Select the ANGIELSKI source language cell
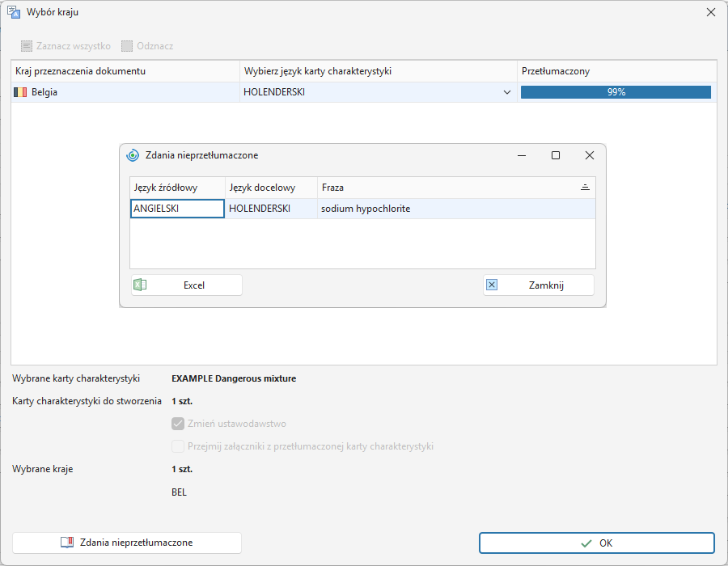The width and height of the screenshot is (728, 566). [x=177, y=209]
